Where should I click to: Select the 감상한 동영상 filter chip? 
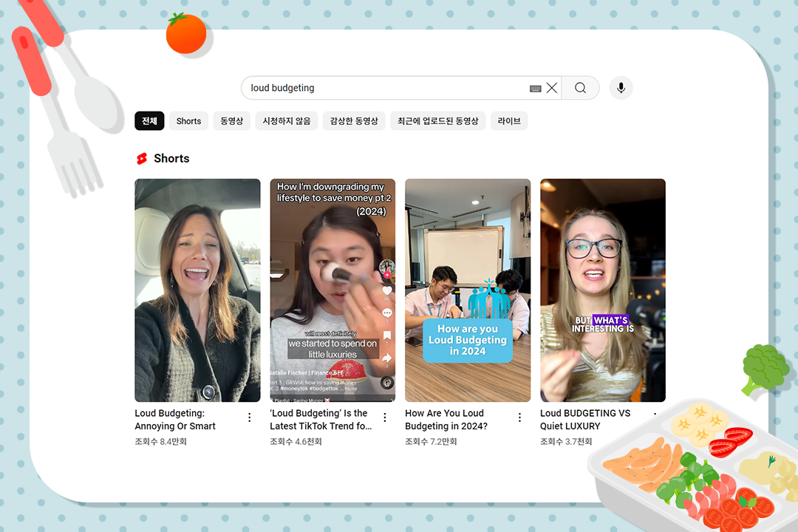click(x=354, y=121)
